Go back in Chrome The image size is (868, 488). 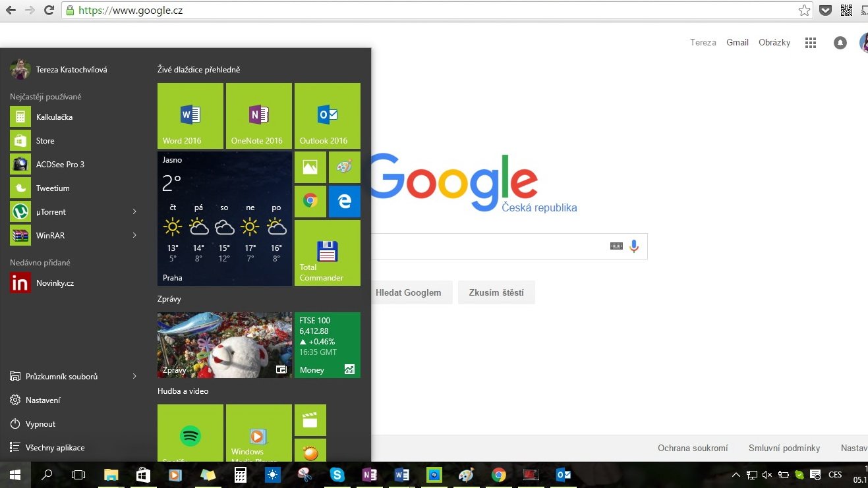[x=11, y=10]
